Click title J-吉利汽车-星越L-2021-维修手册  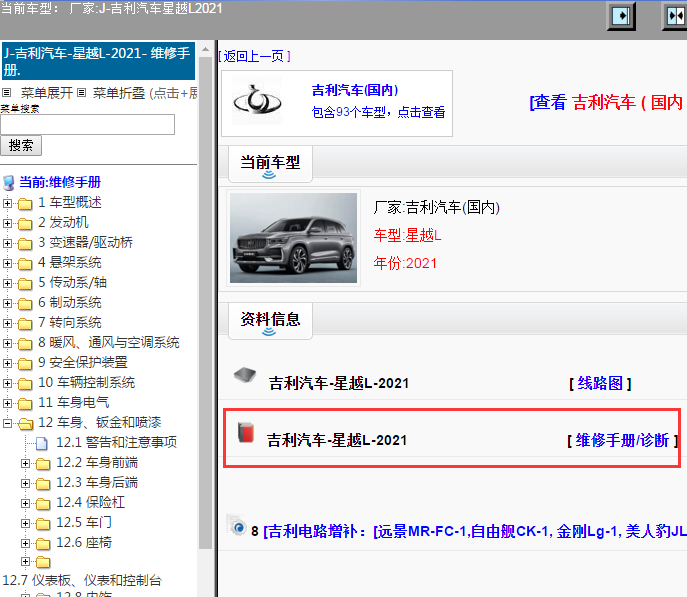(98, 61)
